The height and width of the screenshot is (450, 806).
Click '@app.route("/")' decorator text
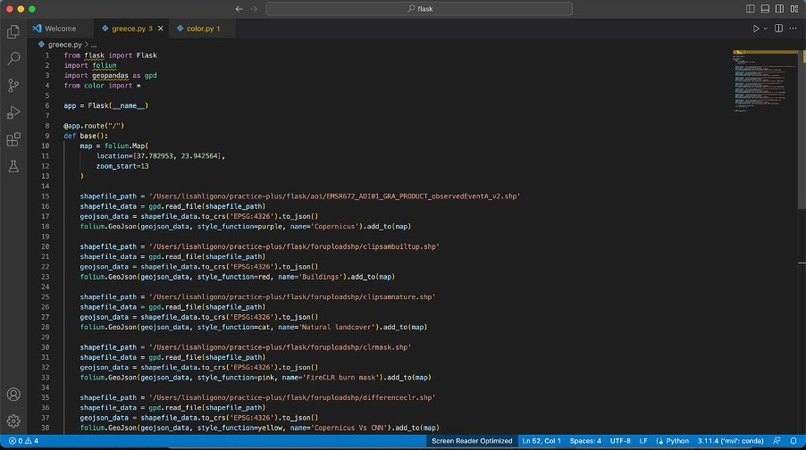(94, 126)
